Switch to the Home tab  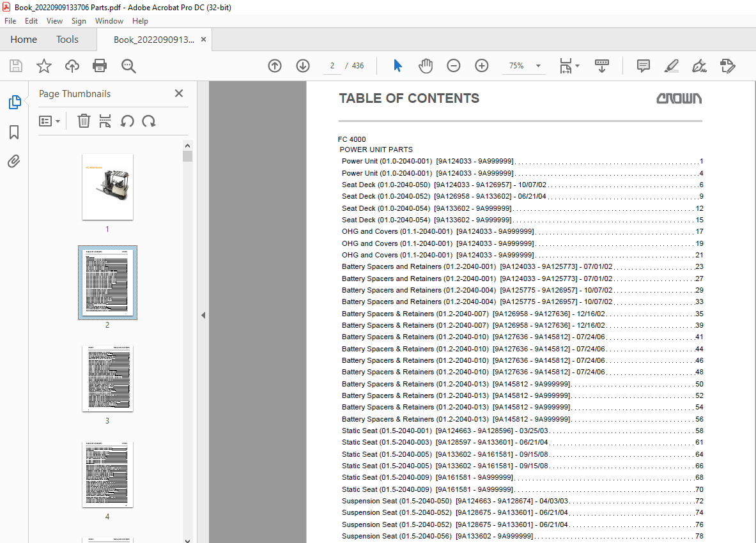click(x=24, y=40)
